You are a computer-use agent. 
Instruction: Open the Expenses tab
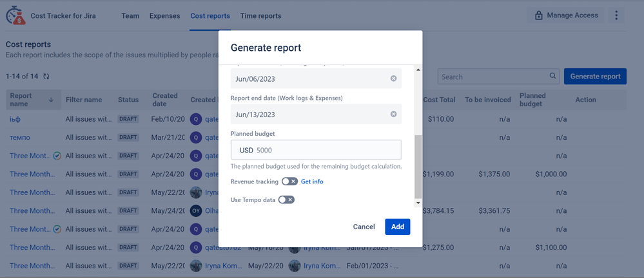(164, 16)
